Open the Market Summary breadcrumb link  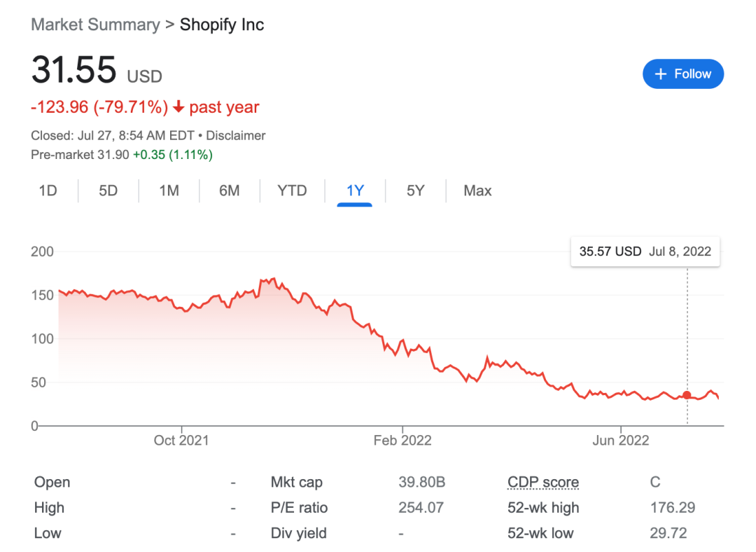pyautogui.click(x=95, y=25)
